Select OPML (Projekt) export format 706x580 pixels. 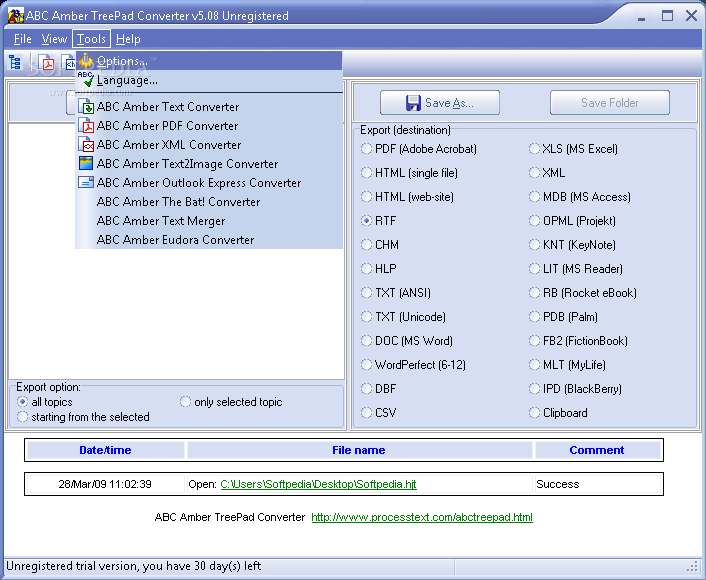point(572,221)
